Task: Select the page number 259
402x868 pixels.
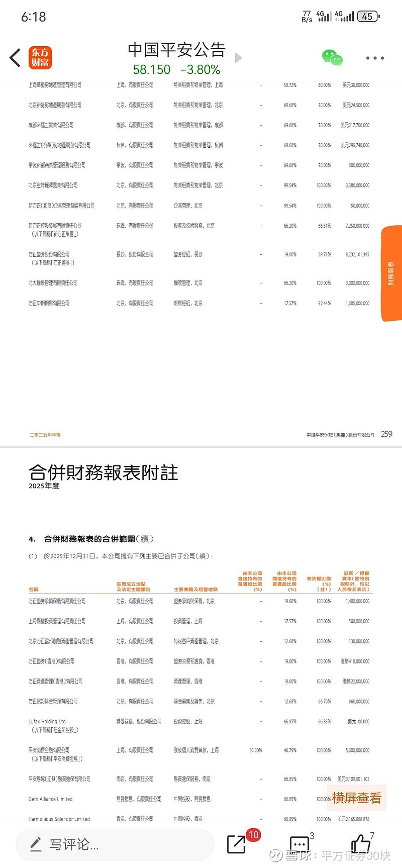Action: point(386,434)
